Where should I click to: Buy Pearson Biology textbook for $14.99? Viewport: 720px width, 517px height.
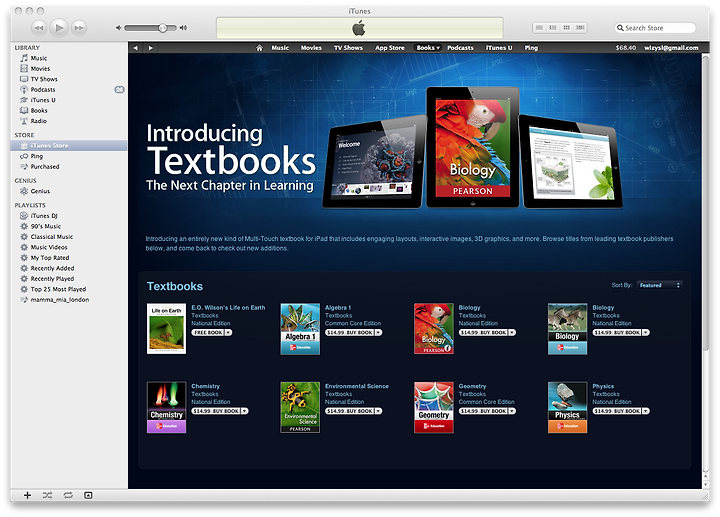[x=483, y=332]
